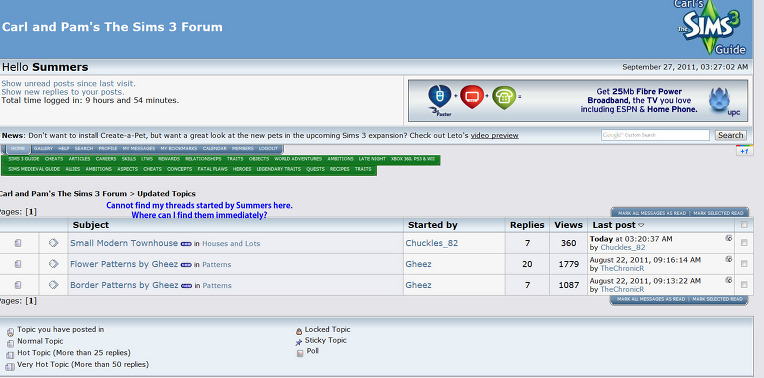This screenshot has height=378, width=764.
Task: Sort by the Last post column arrow
Action: coord(641,225)
